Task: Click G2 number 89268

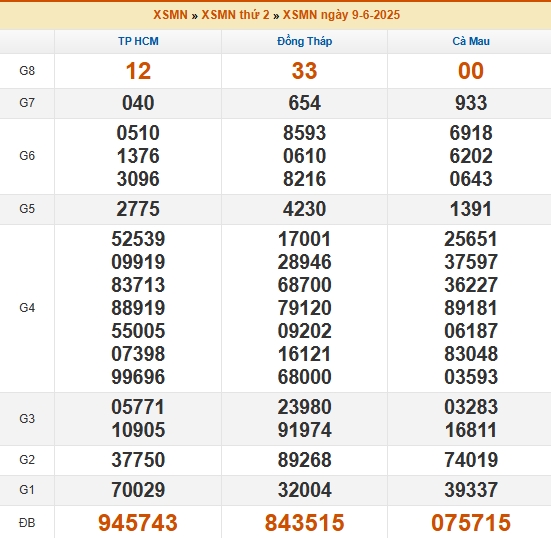Action: [304, 460]
